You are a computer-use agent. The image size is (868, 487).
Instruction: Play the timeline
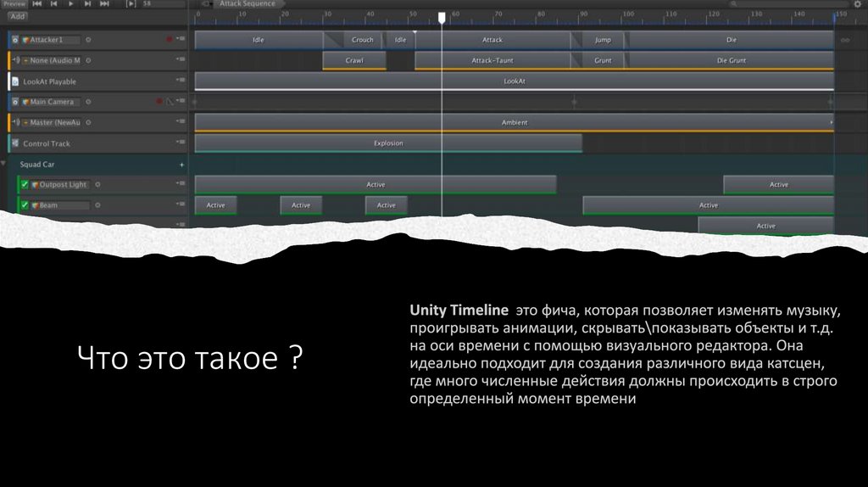click(71, 3)
